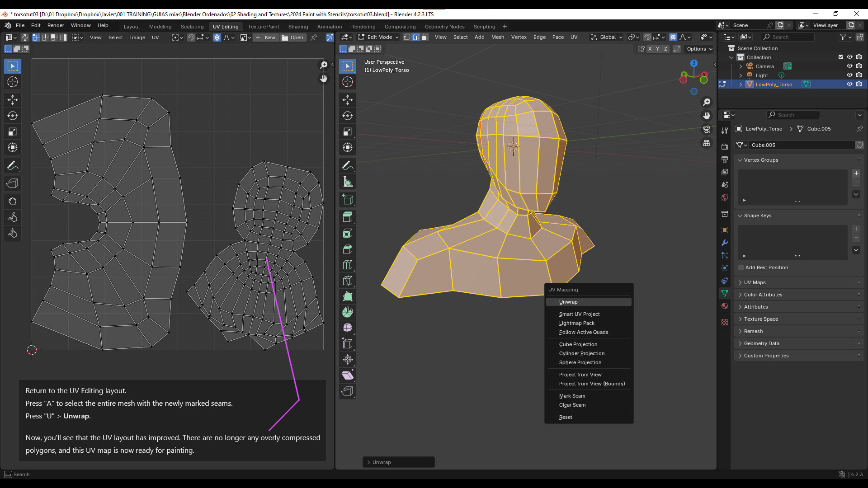Enable Add Rest Position checkbox
The image size is (868, 488).
click(741, 267)
